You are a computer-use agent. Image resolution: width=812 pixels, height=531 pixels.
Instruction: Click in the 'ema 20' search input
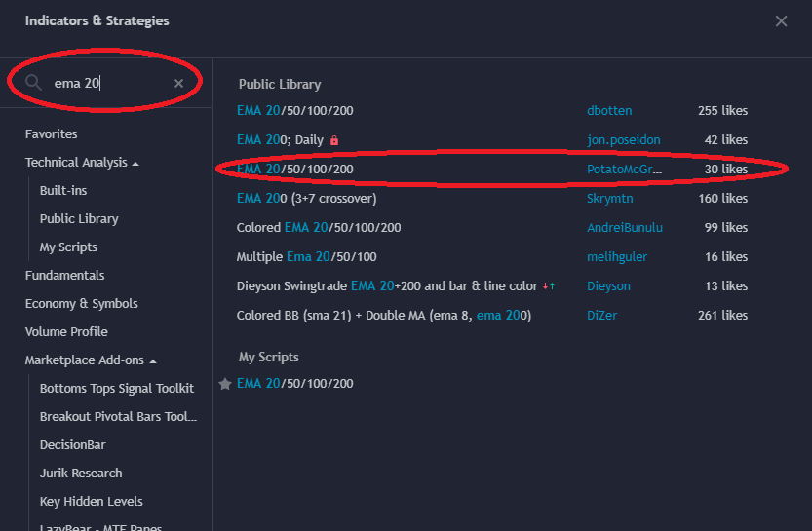[107, 83]
